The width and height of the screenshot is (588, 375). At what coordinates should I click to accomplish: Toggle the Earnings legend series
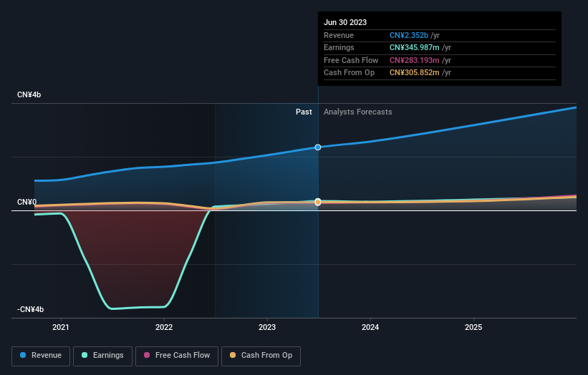pyautogui.click(x=102, y=356)
